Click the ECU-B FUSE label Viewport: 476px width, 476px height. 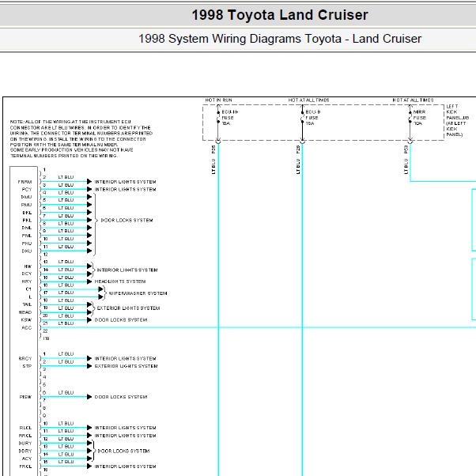pos(313,118)
